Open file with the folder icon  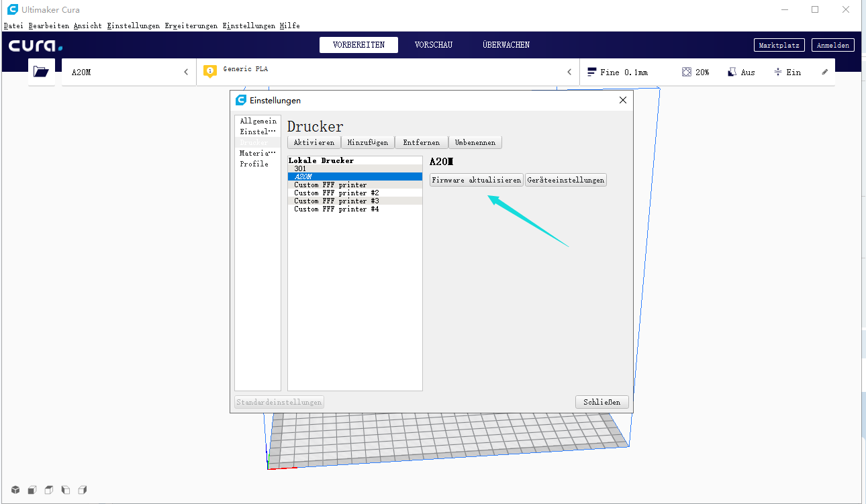(x=41, y=72)
